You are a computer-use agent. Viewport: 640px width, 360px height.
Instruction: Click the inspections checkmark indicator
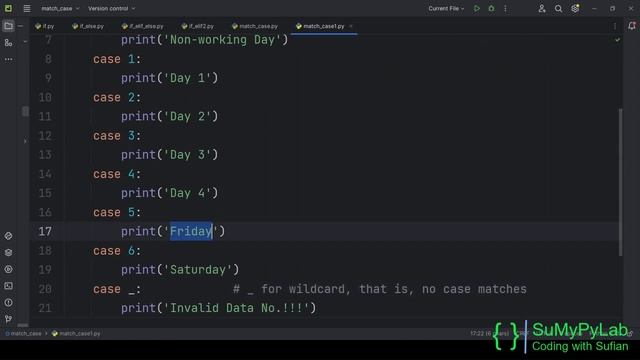618,40
